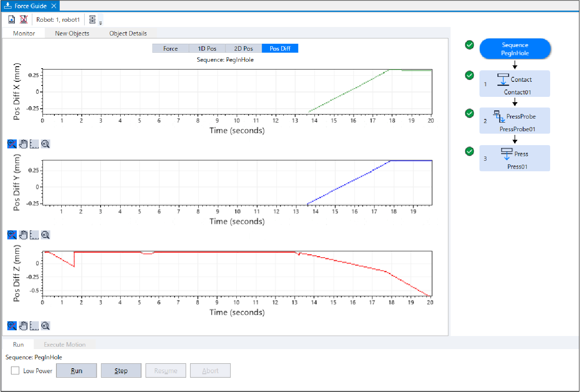
Task: Click axis scale icon under Pos Diff Y graph
Action: [x=34, y=235]
